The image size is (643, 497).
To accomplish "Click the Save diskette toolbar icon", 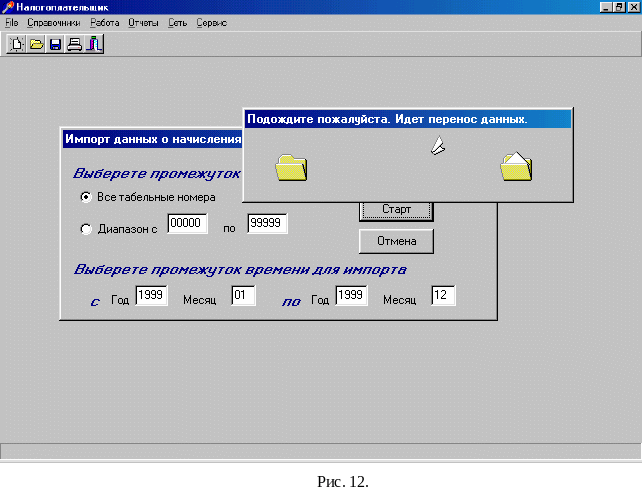I will click(55, 44).
